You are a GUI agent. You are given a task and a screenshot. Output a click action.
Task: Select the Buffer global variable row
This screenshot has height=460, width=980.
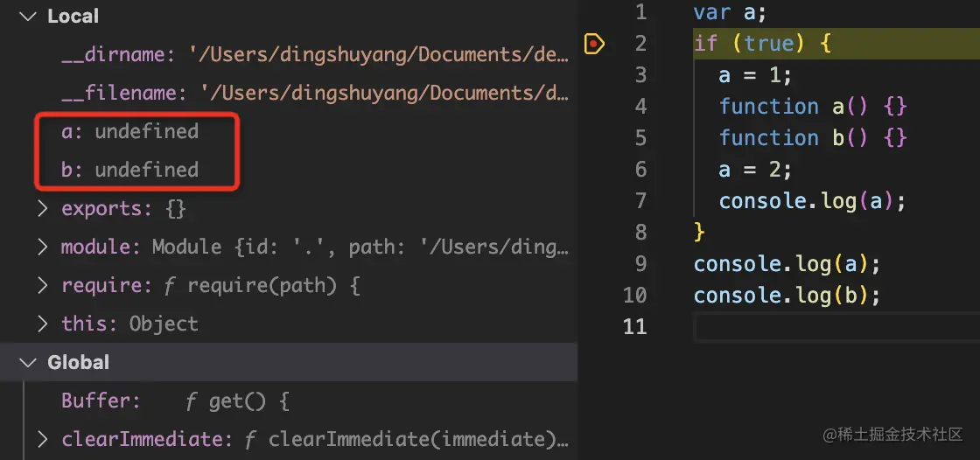(x=175, y=401)
